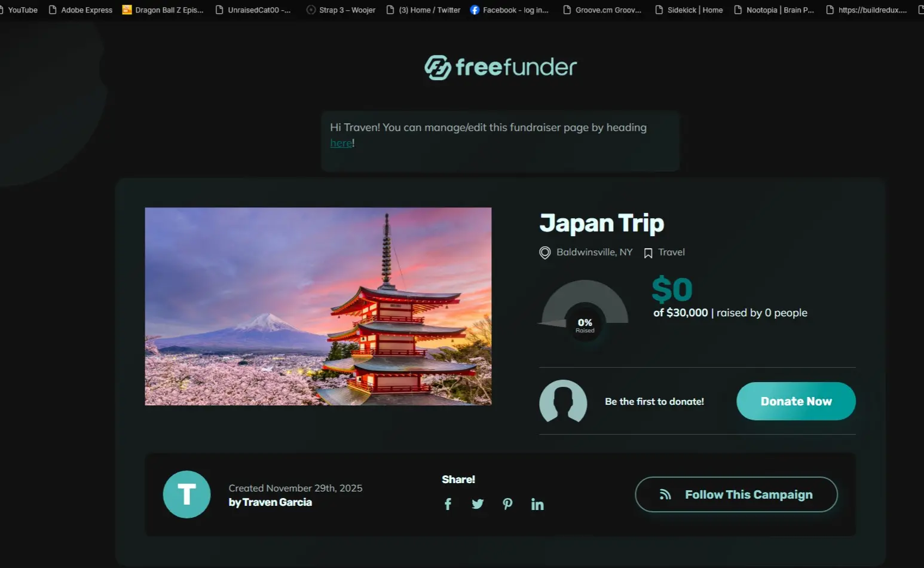
Task: Click the freefunder logo
Action: [x=500, y=68]
